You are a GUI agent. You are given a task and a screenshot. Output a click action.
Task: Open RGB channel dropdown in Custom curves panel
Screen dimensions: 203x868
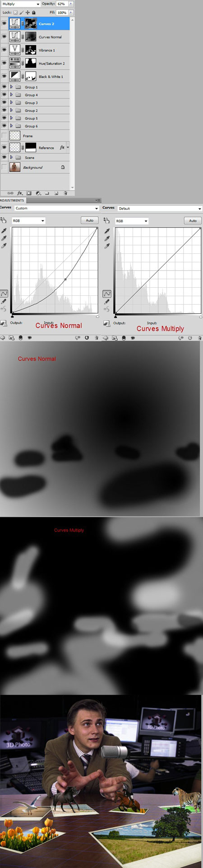[28, 220]
